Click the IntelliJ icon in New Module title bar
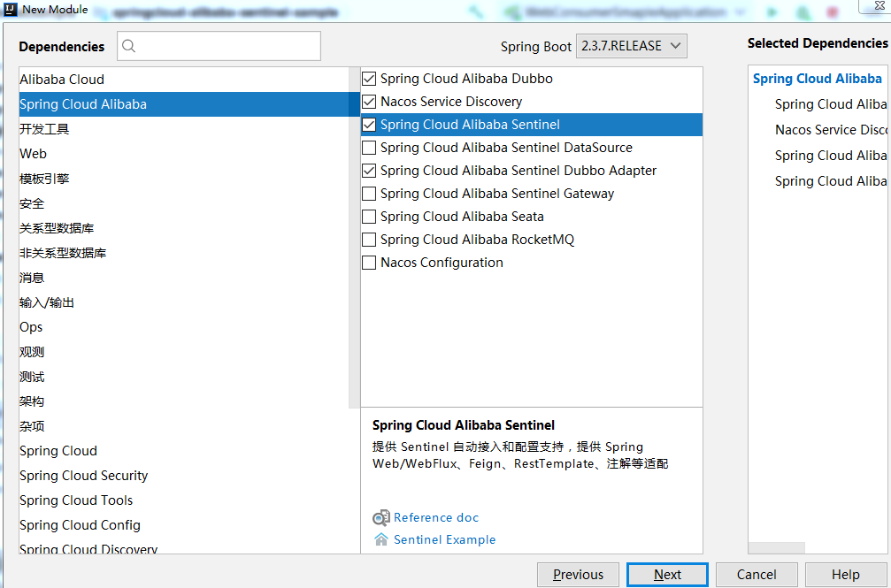The height and width of the screenshot is (588, 891). 11,9
